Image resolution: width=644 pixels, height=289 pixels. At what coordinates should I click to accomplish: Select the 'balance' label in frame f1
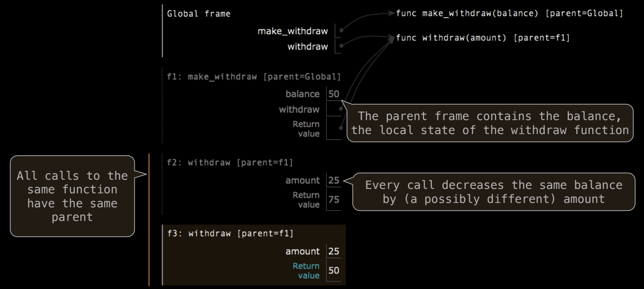pyautogui.click(x=302, y=94)
